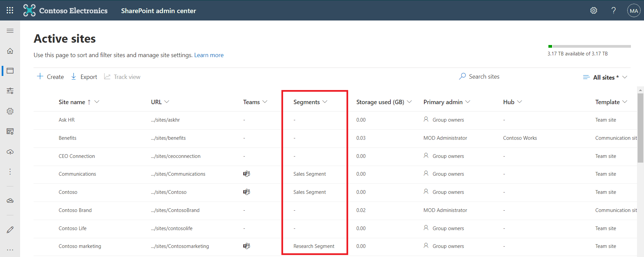Open the Contoso marketing site row
This screenshot has width=644, height=257.
tap(80, 246)
